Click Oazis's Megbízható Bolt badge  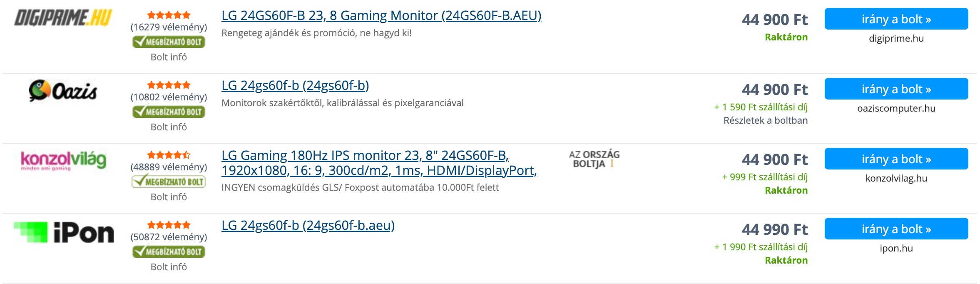(x=169, y=112)
